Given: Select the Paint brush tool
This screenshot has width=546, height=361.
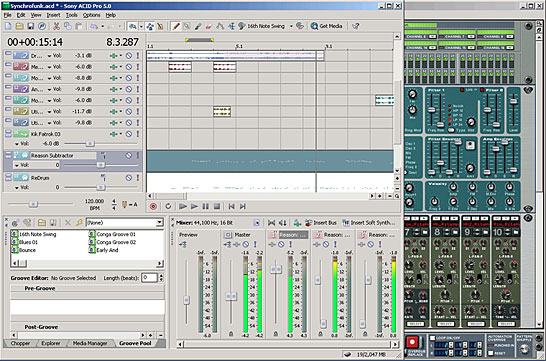Looking at the screenshot, I should point(198,26).
